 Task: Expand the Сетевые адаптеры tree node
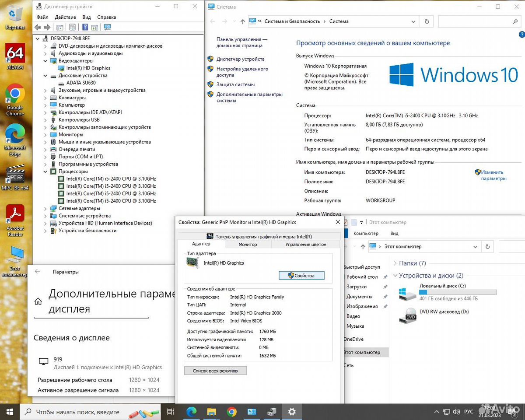click(45, 208)
